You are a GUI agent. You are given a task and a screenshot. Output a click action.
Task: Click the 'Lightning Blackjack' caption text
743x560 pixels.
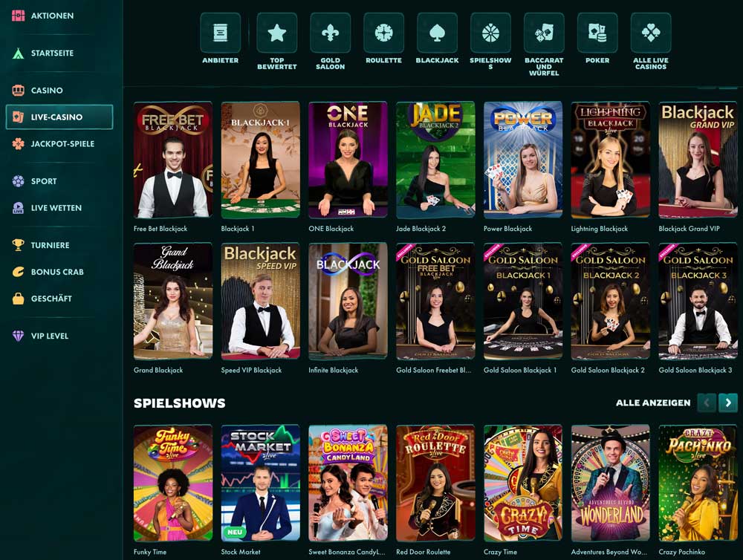point(600,228)
